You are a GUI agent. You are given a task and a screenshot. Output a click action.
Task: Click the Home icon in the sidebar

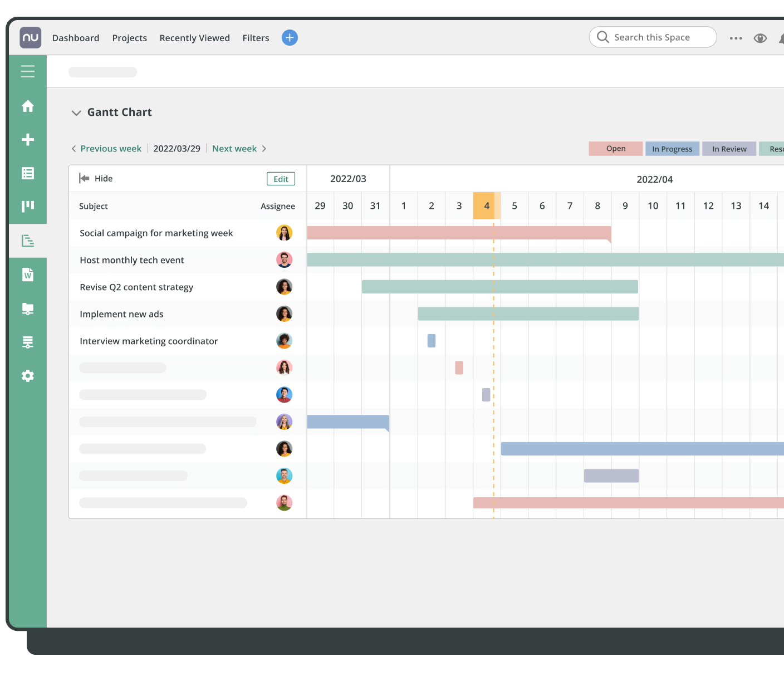click(28, 106)
